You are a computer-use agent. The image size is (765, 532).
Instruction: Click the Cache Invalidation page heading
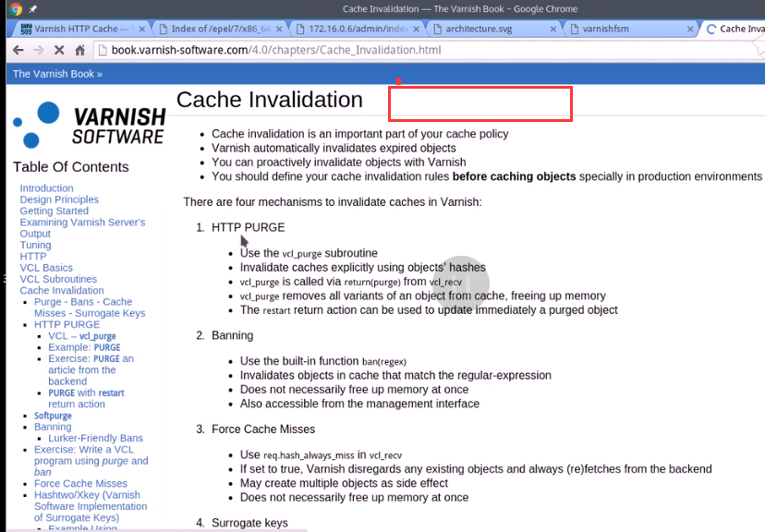pos(269,100)
